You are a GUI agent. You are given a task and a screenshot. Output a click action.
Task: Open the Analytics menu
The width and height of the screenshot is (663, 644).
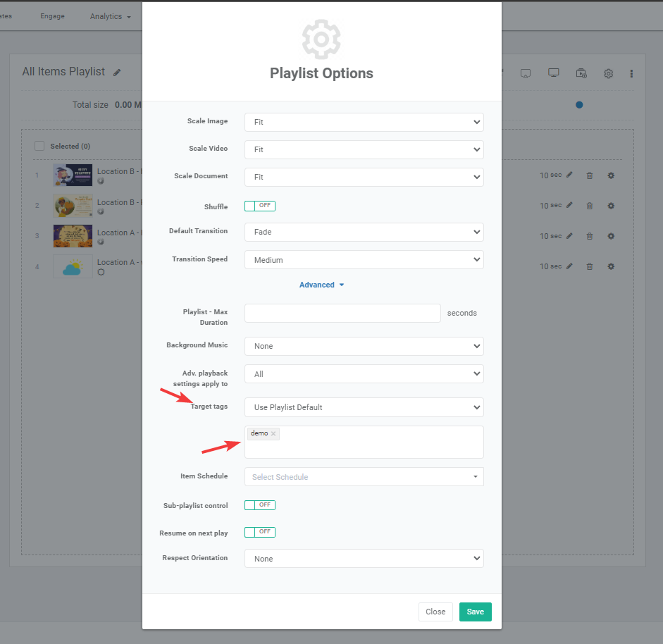(x=110, y=16)
